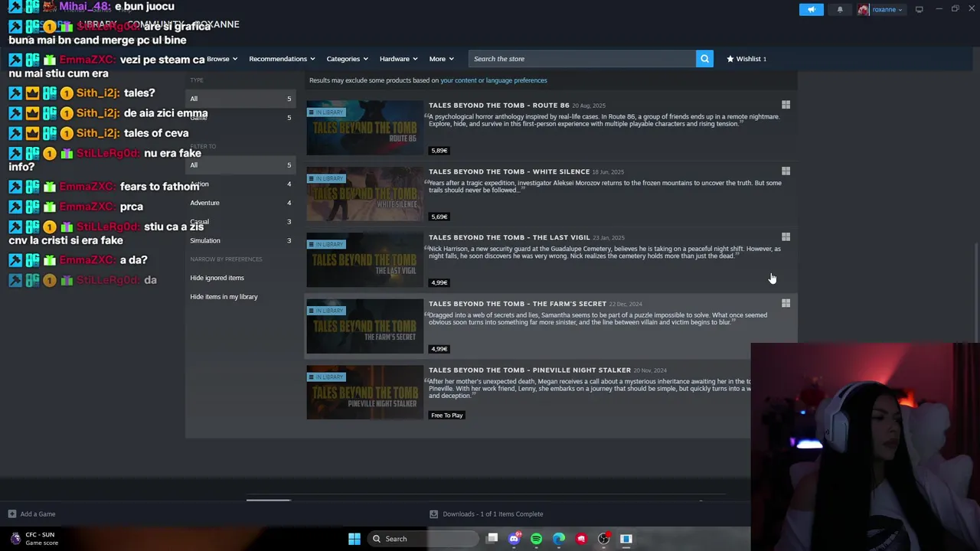Screen dimensions: 980x551
Task: Open OBS Studio from the taskbar
Action: (603, 539)
